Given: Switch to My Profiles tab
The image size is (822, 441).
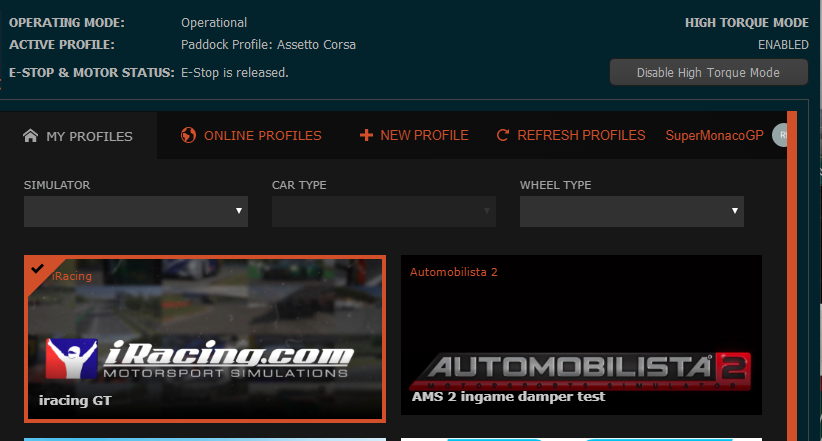Looking at the screenshot, I should [x=79, y=136].
